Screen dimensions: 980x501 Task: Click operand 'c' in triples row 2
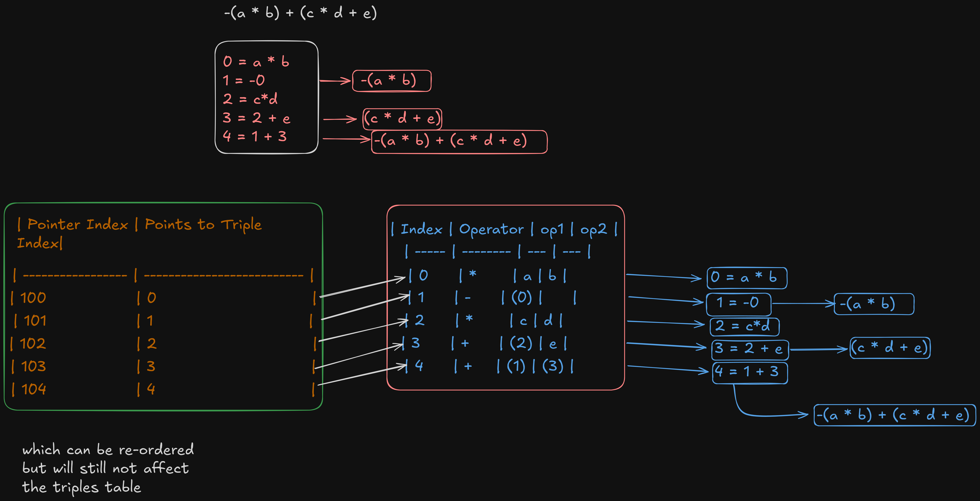[x=523, y=322]
